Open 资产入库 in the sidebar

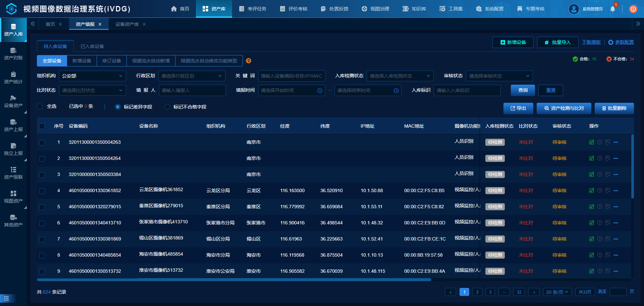13,30
